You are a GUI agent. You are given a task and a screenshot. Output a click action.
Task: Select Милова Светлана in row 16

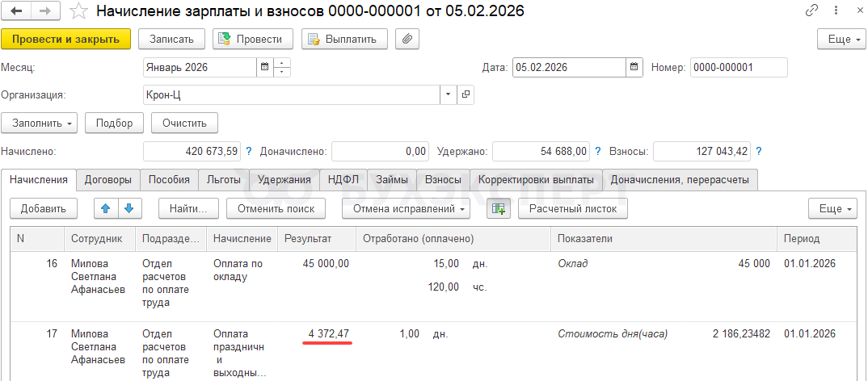pyautogui.click(x=99, y=276)
